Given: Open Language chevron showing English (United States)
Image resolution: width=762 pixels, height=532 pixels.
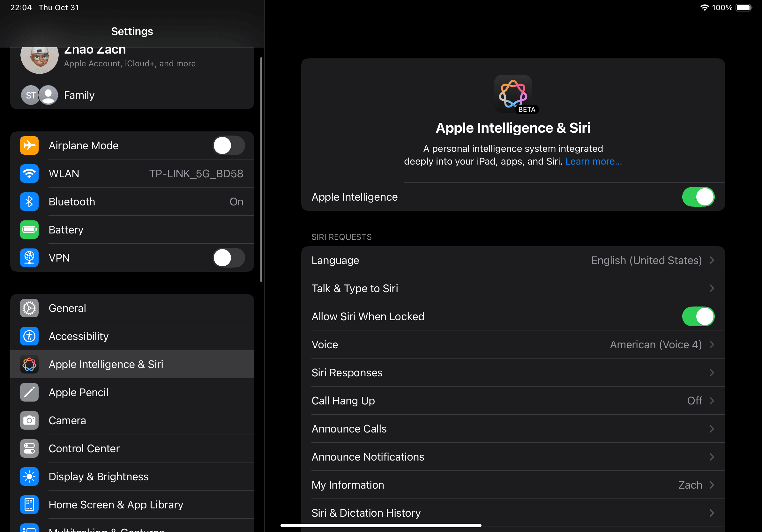Looking at the screenshot, I should pyautogui.click(x=712, y=260).
